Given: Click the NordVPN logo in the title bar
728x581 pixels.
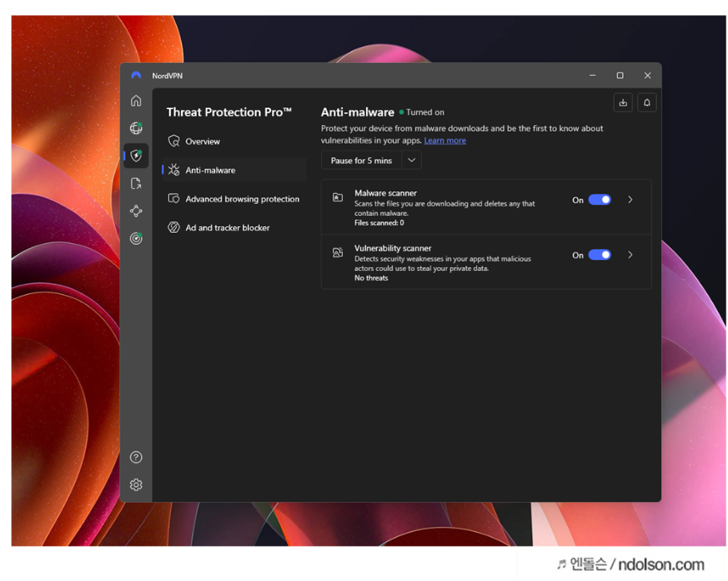Looking at the screenshot, I should [136, 75].
